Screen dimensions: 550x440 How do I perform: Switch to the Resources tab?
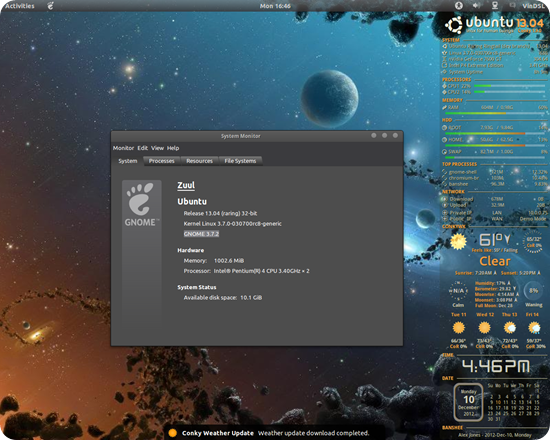coord(200,161)
